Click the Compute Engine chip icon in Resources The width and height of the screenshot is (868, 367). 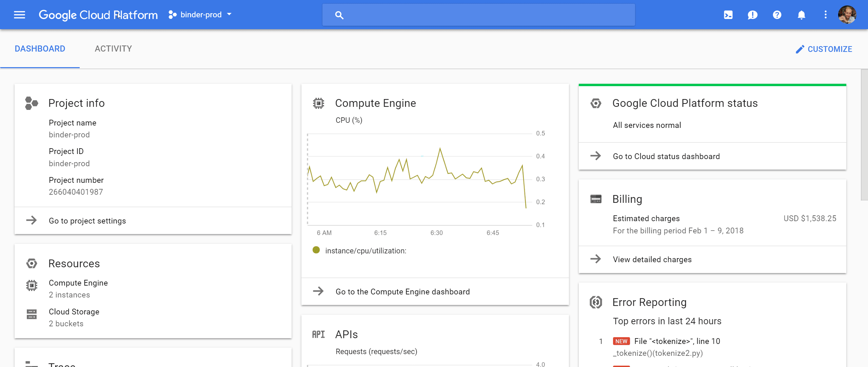point(32,286)
